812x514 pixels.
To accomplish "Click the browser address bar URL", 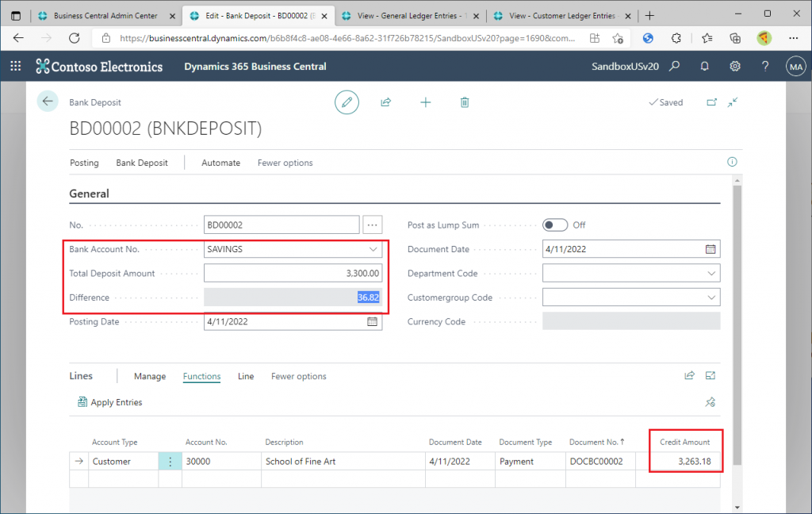I will pos(347,38).
